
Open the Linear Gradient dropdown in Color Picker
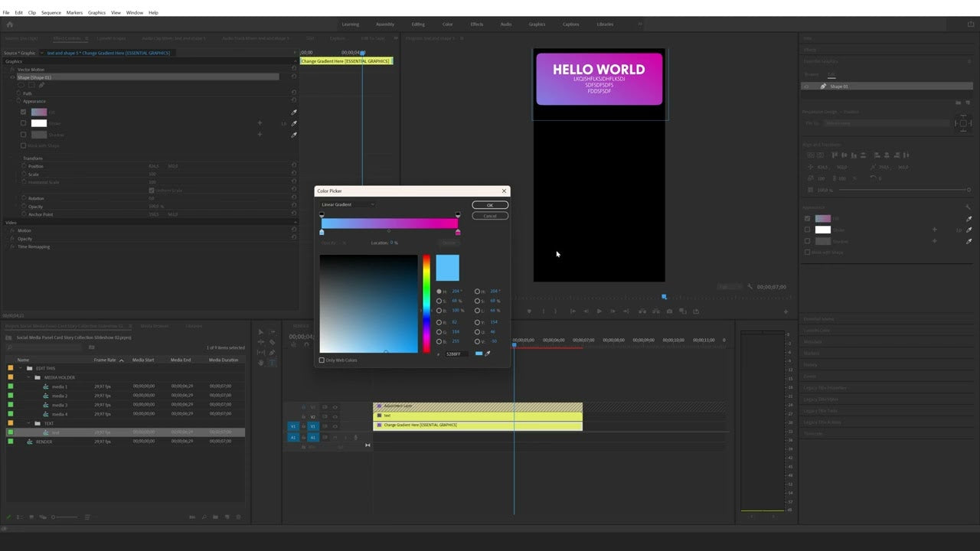pyautogui.click(x=347, y=204)
